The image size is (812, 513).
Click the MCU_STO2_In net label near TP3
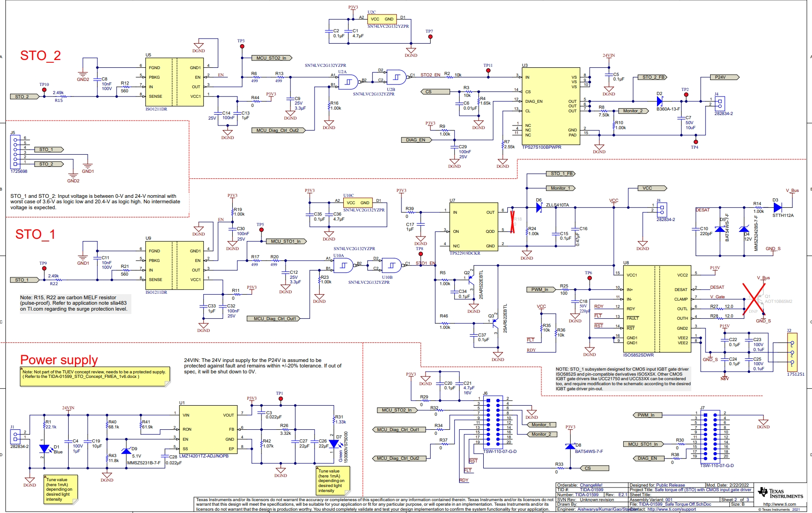[x=271, y=58]
